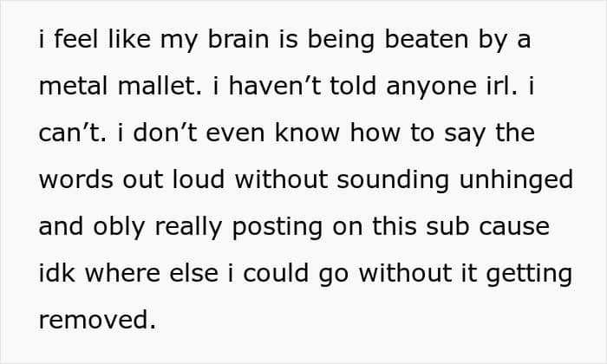Click the word "can't"
607x364 pixels.
tap(73, 133)
